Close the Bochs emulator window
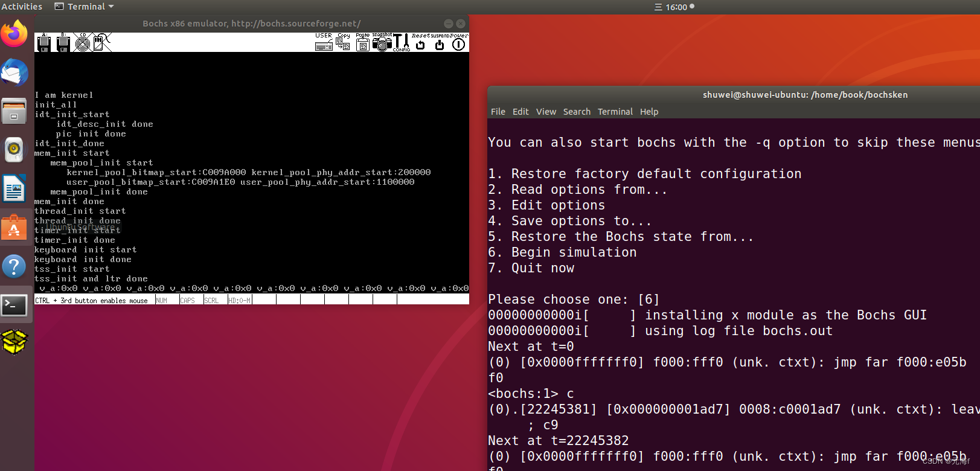The image size is (980, 471). coord(461,24)
